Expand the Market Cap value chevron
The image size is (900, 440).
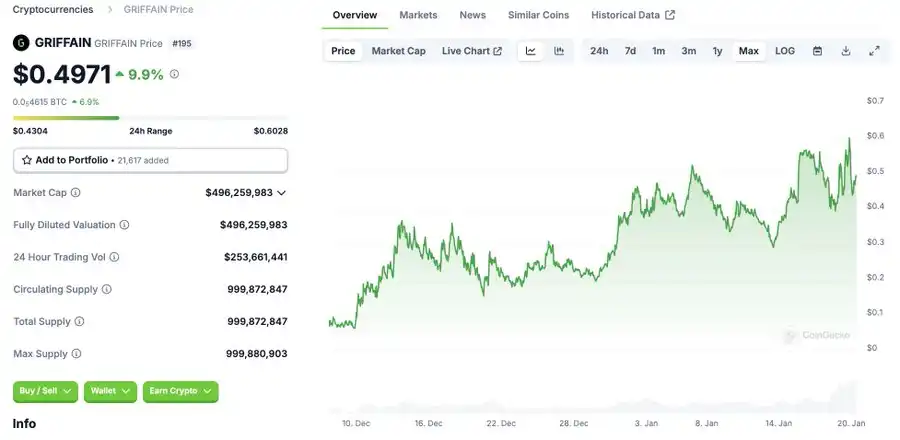point(282,193)
